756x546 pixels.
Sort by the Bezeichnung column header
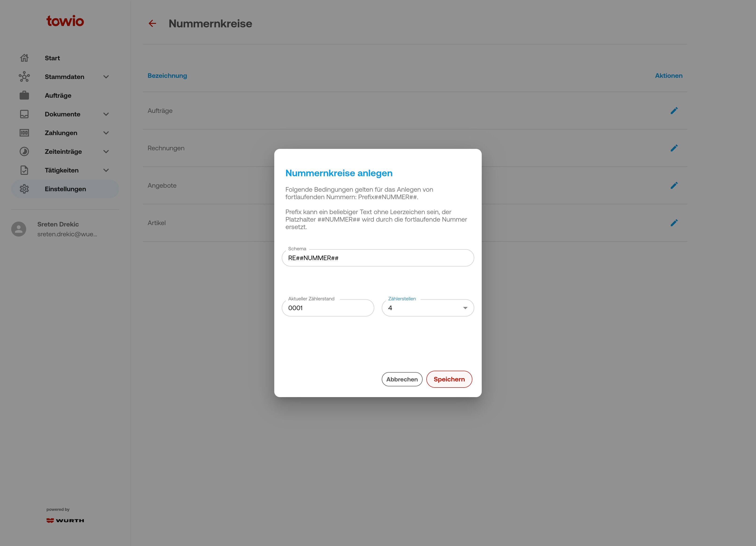click(167, 76)
